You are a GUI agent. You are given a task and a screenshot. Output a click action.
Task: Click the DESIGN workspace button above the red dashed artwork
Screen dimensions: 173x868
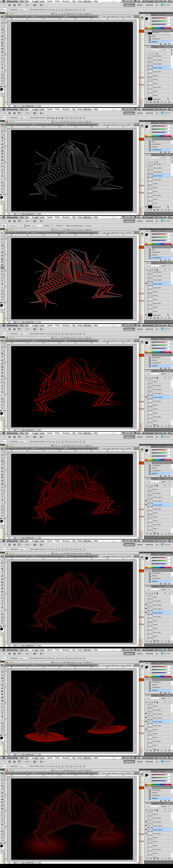[x=139, y=221]
